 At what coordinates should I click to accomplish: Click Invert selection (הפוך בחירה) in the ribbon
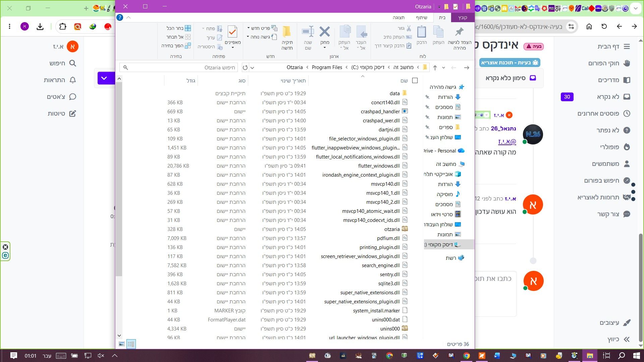(176, 46)
